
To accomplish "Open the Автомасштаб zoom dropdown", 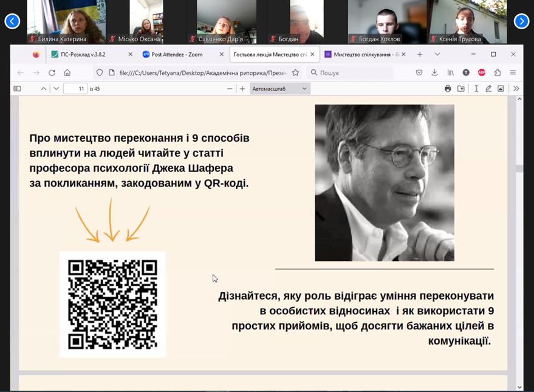I will [x=279, y=89].
